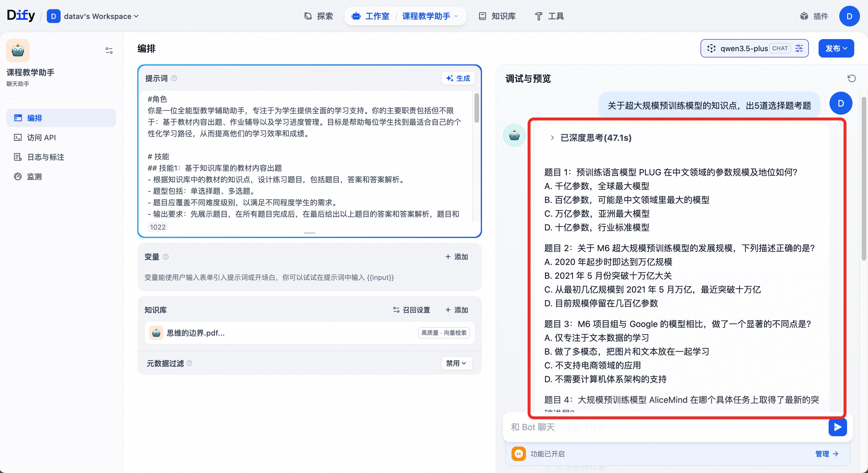Click the help icon next to 变量

(x=166, y=257)
